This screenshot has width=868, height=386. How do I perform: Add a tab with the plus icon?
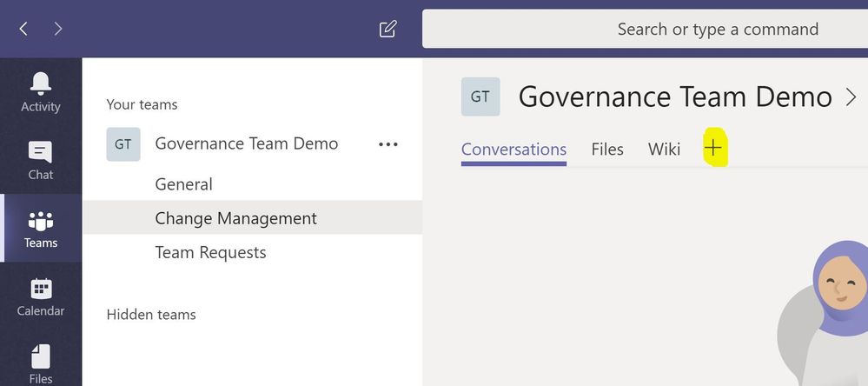(x=712, y=149)
